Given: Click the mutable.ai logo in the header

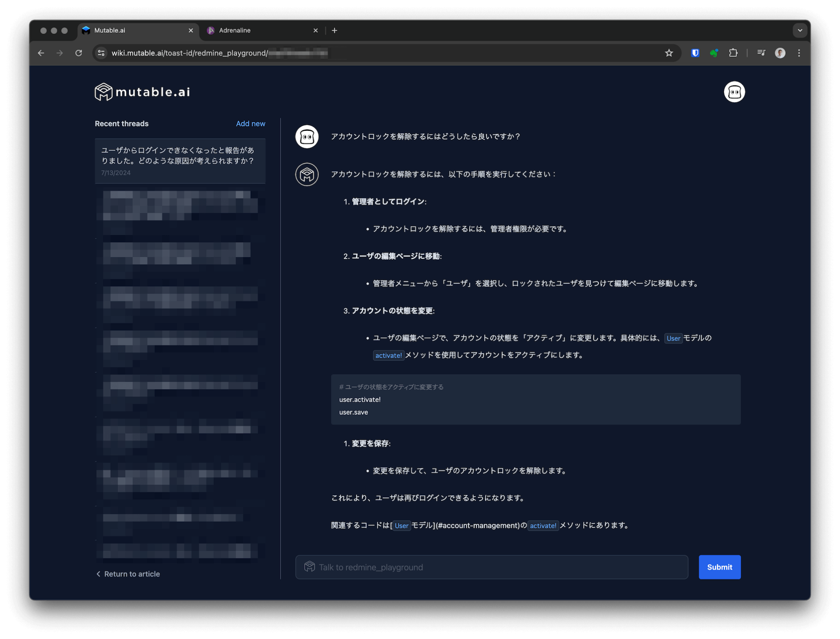Looking at the screenshot, I should coord(142,92).
